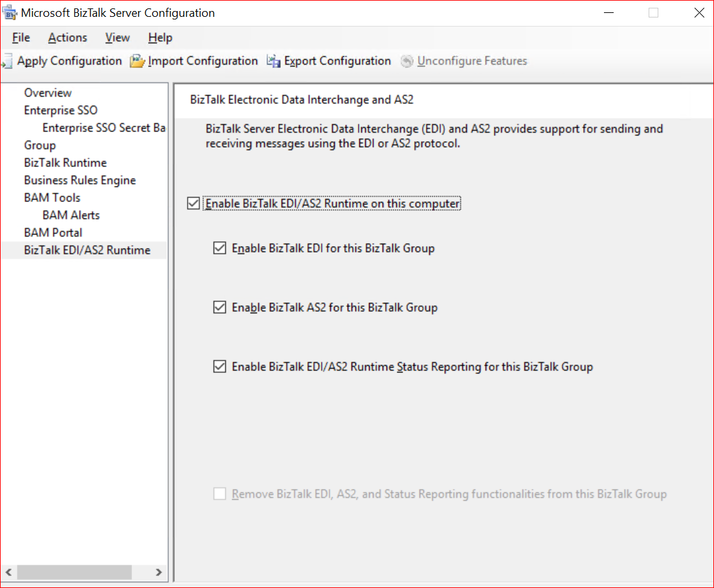Open the Help menu
The image size is (714, 588).
pos(160,38)
